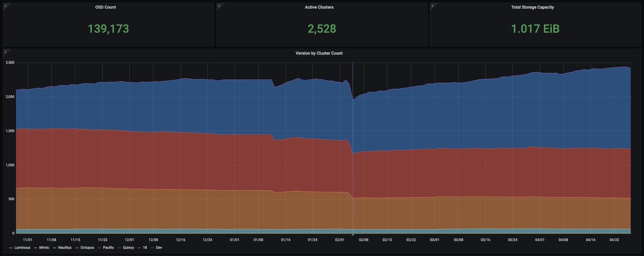Image resolution: width=644 pixels, height=256 pixels.
Task: Open info icon on Total Storage Capacity panel
Action: tap(432, 6)
